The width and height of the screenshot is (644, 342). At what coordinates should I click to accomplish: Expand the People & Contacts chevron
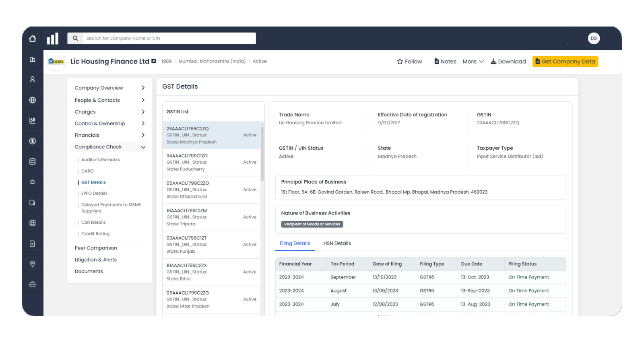click(x=143, y=100)
